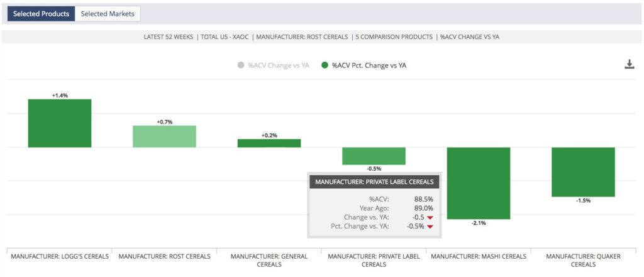Click the tooltip header Private Label Cereals
The height and width of the screenshot is (277, 644).
[374, 181]
